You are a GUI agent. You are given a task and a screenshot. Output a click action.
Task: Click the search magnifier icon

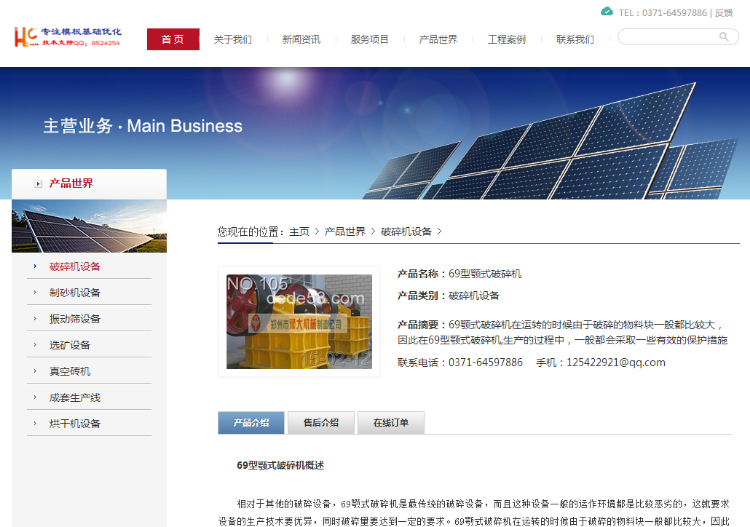[724, 37]
